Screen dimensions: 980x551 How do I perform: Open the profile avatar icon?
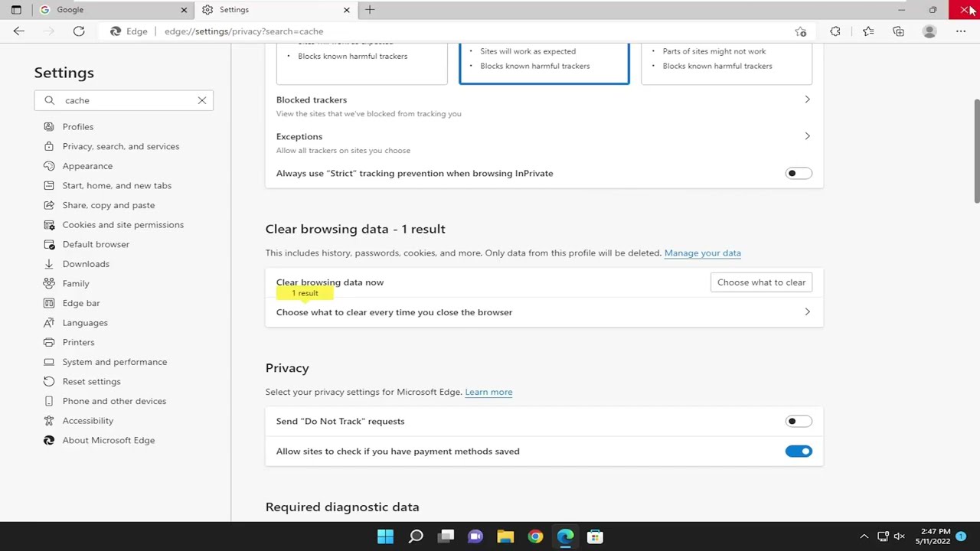tap(929, 31)
